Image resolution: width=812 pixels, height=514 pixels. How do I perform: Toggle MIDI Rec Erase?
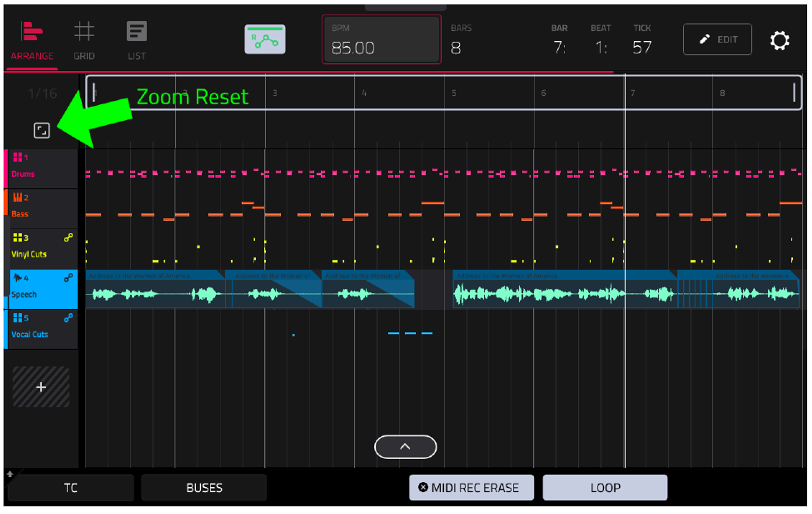click(x=472, y=488)
